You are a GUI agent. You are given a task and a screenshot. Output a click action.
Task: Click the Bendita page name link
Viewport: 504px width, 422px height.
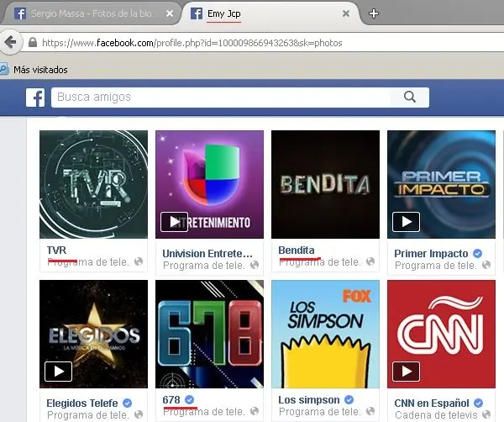click(297, 250)
